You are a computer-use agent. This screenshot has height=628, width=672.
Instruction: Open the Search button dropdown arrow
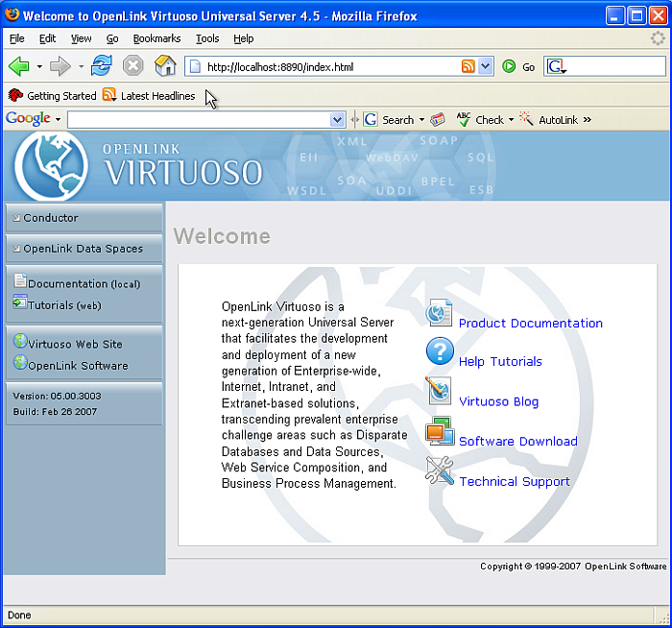[421, 120]
